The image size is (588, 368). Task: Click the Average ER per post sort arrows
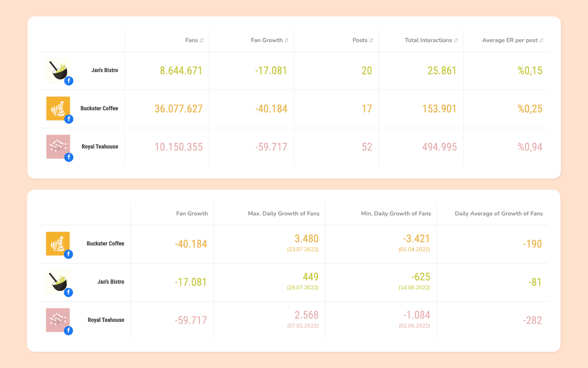coord(541,40)
